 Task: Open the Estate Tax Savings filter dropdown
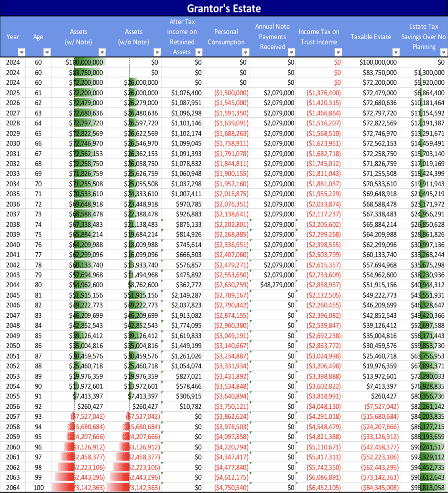click(x=443, y=53)
